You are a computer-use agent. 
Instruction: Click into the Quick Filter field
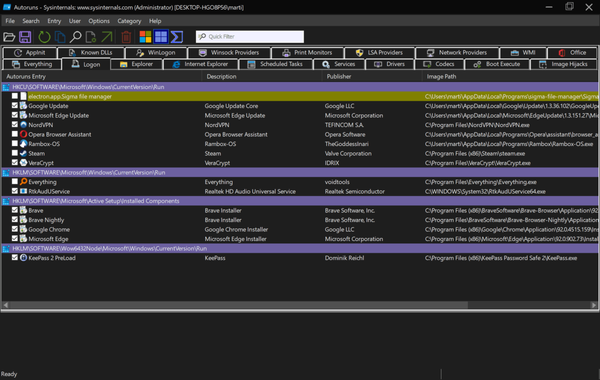(250, 37)
